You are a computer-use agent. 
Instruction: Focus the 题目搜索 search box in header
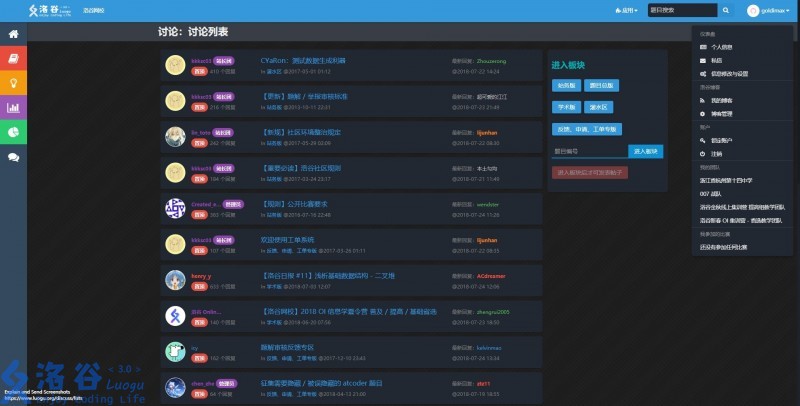(682, 11)
